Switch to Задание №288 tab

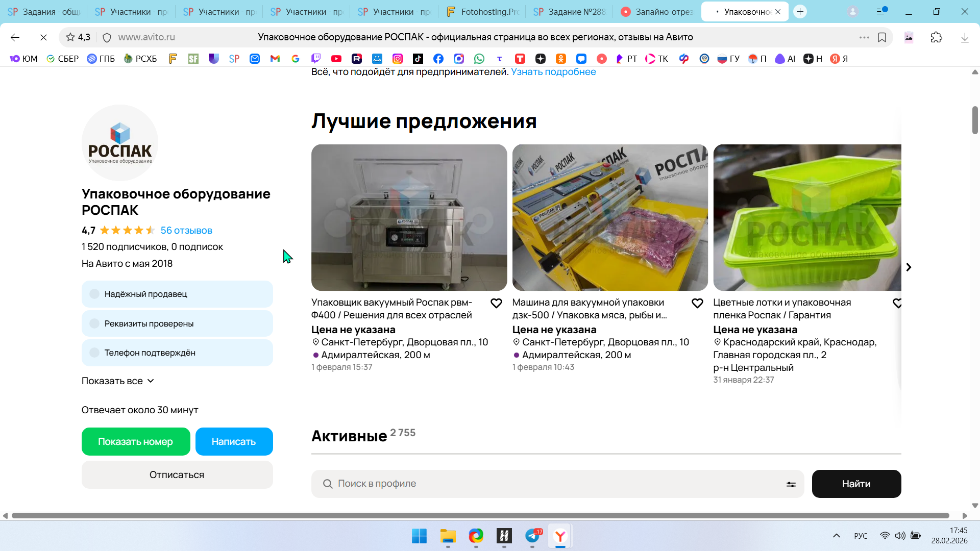(570, 11)
